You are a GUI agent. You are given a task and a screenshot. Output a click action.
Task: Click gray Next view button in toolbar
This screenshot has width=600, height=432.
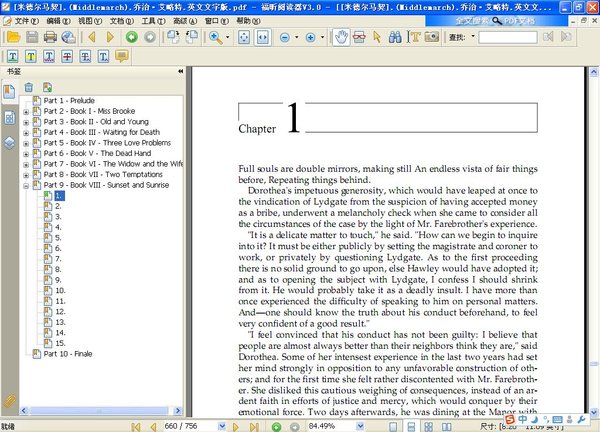tap(150, 37)
